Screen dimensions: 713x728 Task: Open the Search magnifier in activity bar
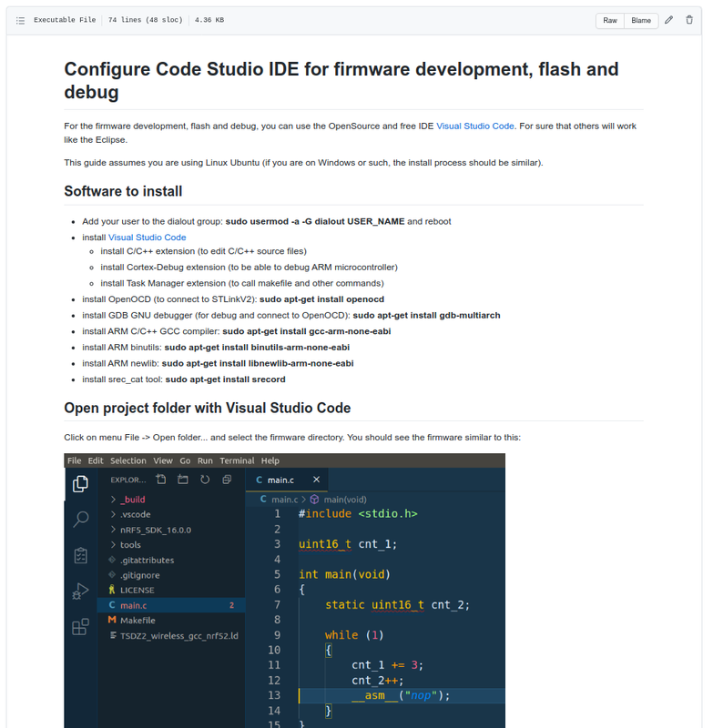(81, 519)
